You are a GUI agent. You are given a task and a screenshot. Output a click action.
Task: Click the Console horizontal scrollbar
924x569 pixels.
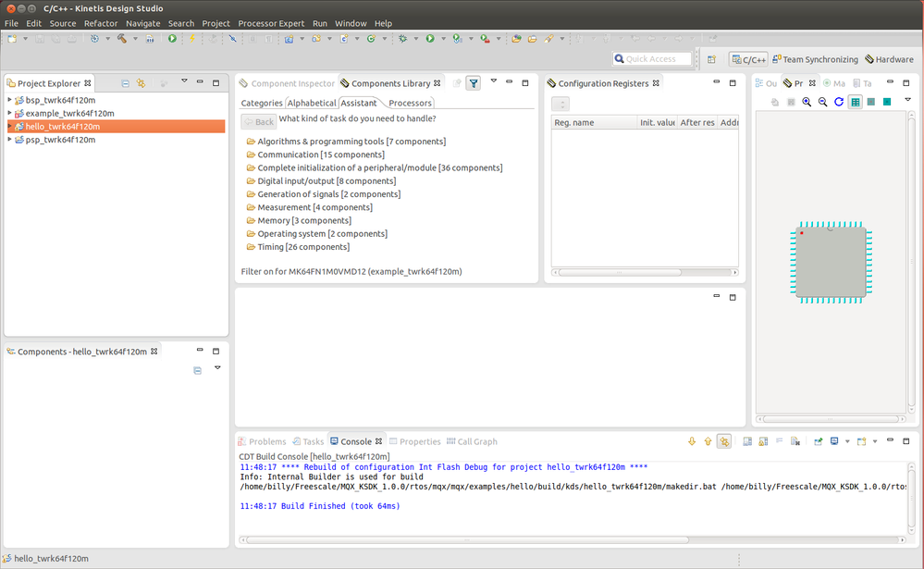[x=465, y=539]
